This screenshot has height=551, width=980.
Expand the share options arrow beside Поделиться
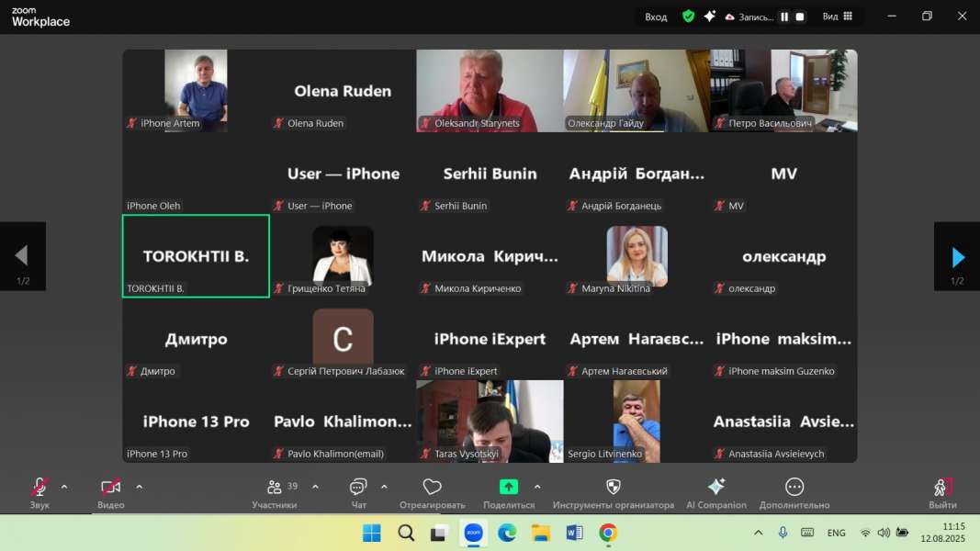click(537, 487)
